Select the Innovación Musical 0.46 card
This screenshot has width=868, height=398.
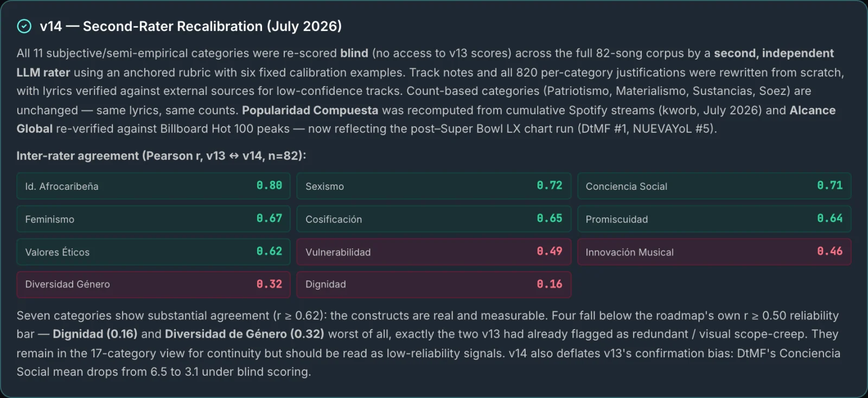714,252
